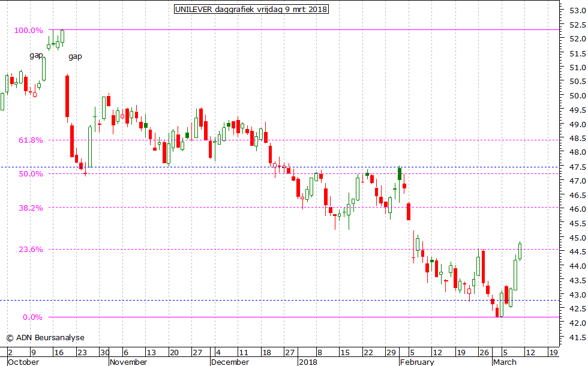Click date label 13 under November
Screen dimensions: 588x366
pyautogui.click(x=151, y=353)
